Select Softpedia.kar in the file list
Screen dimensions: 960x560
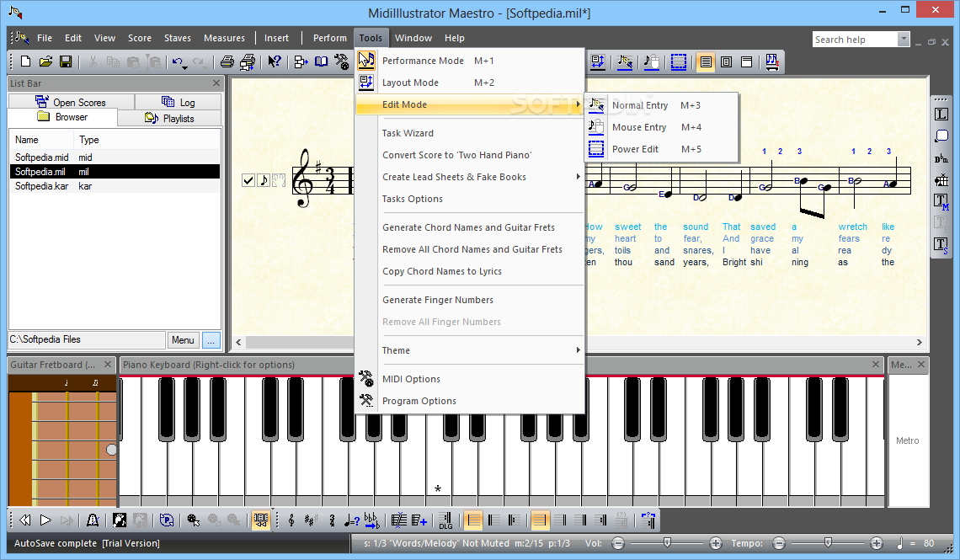[115, 186]
